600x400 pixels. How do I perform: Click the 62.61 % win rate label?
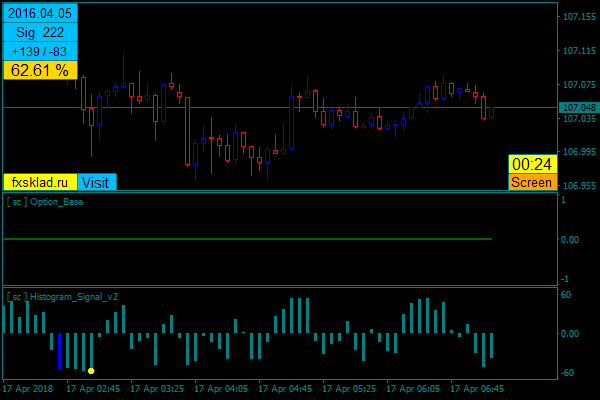[40, 70]
